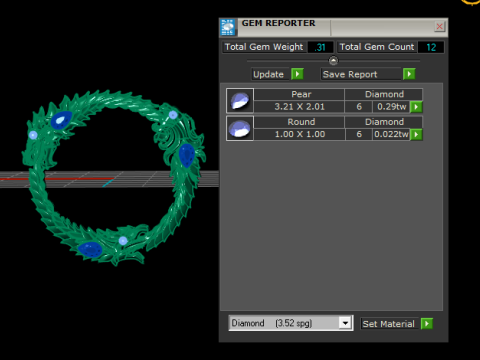Click the Round shape cell
The height and width of the screenshot is (360, 480).
pos(299,122)
